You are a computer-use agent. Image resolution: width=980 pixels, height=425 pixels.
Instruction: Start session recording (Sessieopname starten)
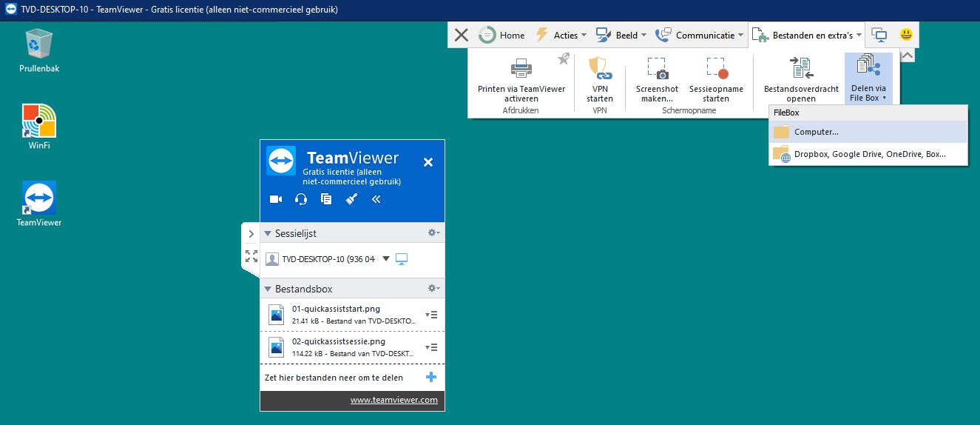716,80
